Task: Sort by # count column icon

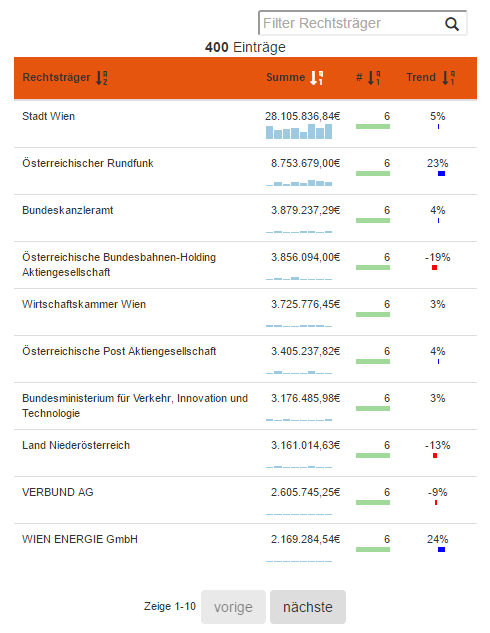Action: tap(374, 78)
